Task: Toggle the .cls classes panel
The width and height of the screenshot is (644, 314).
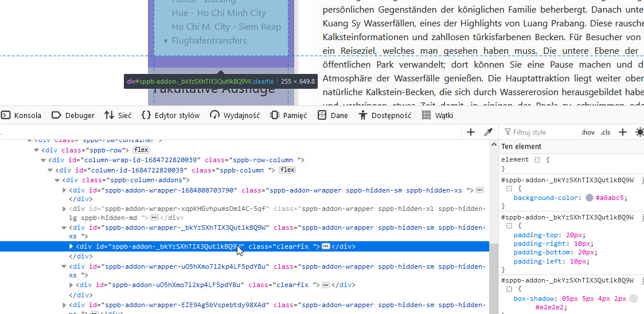Action: [x=606, y=132]
